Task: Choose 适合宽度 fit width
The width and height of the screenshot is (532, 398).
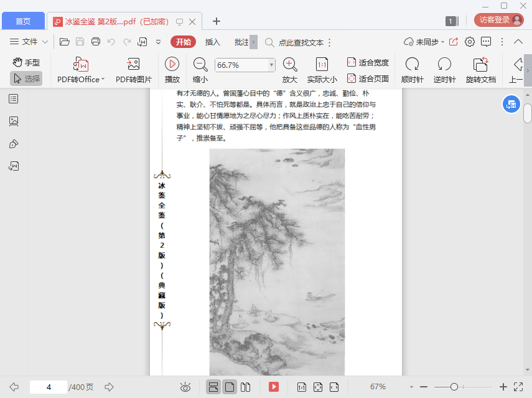Action: click(368, 62)
